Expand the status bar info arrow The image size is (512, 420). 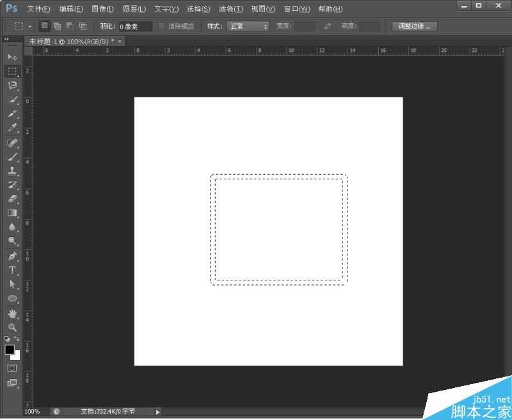point(158,412)
